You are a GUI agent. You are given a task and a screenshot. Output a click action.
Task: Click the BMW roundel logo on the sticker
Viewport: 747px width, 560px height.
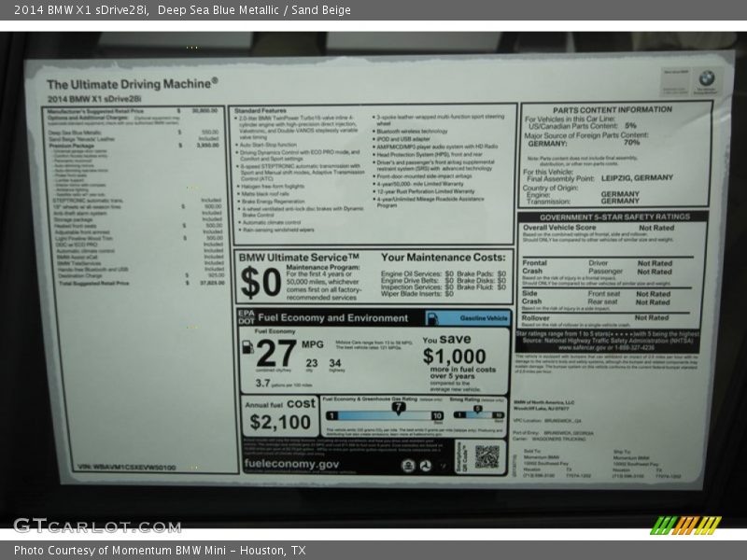pyautogui.click(x=706, y=79)
